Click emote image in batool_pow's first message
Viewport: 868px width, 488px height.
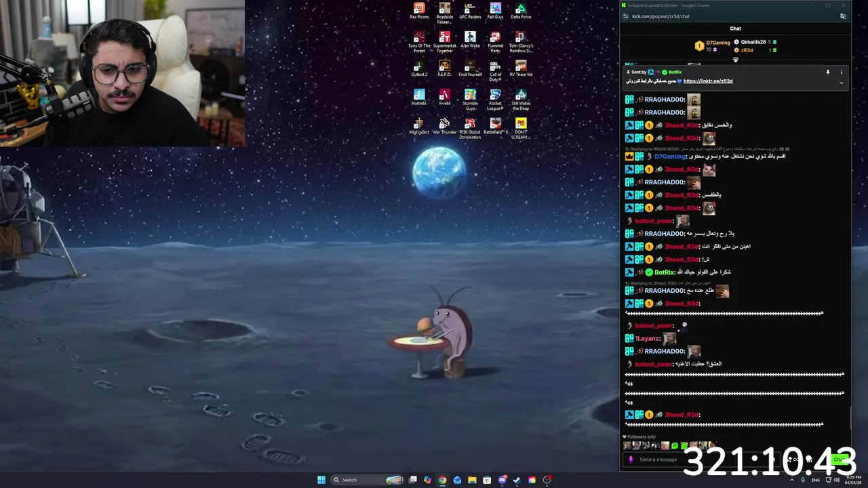(x=683, y=221)
